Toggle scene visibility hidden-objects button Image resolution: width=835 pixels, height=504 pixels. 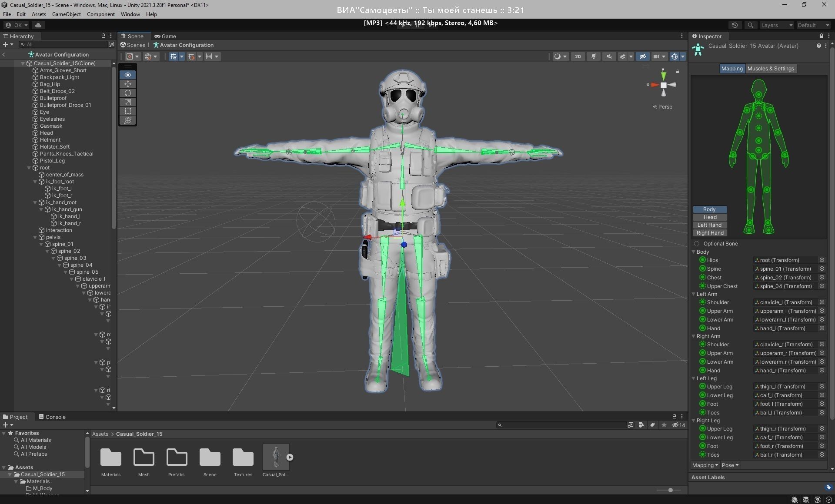642,56
